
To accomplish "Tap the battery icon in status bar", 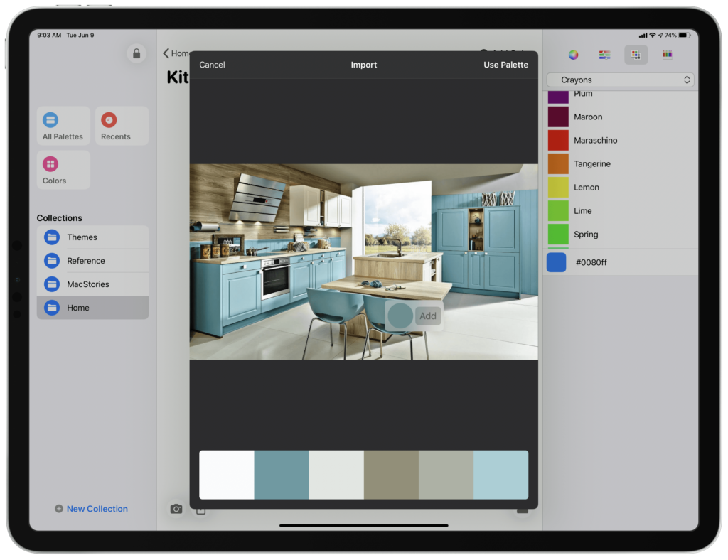I will click(x=683, y=36).
